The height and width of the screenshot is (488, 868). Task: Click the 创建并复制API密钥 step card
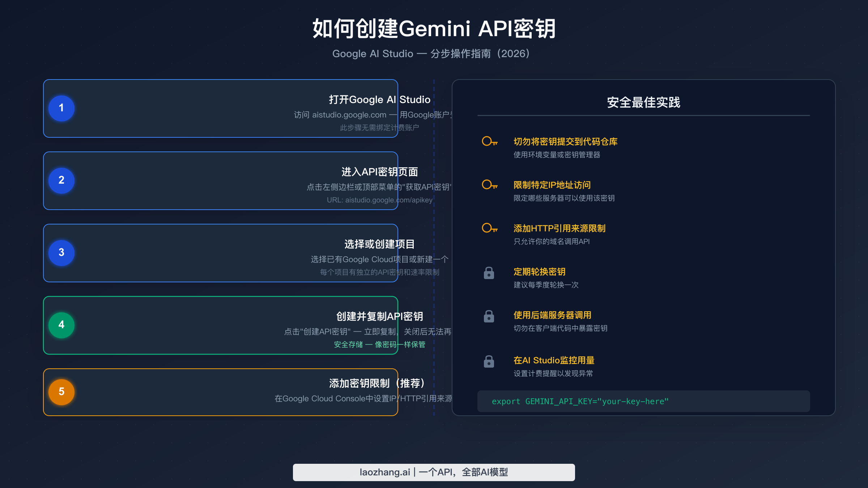pos(220,325)
